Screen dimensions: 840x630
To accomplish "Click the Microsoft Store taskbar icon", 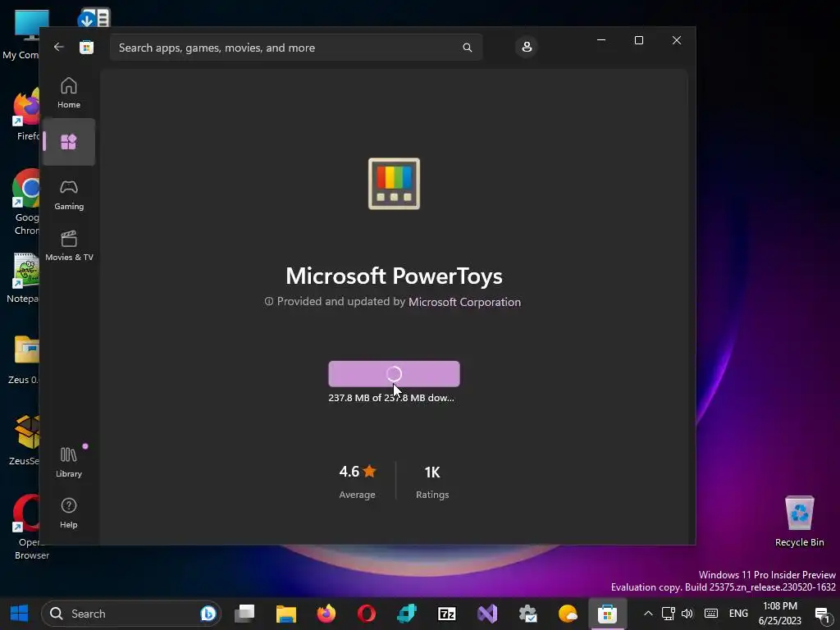I will pyautogui.click(x=608, y=614).
